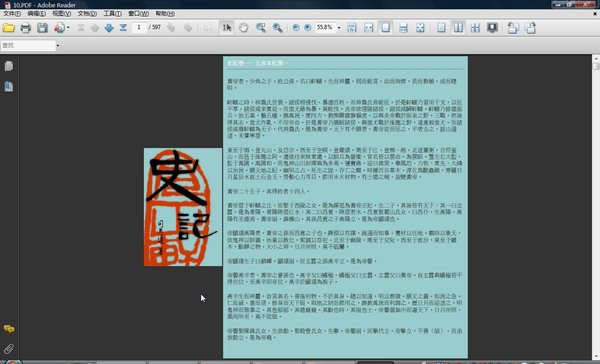This screenshot has width=600, height=364.
Task: Click the Open file folder icon
Action: 8,28
